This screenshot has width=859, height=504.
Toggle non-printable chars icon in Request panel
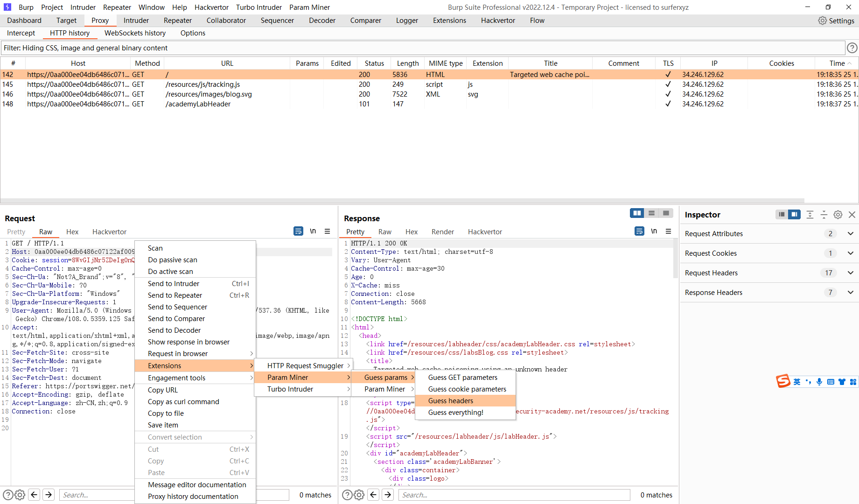pos(313,231)
